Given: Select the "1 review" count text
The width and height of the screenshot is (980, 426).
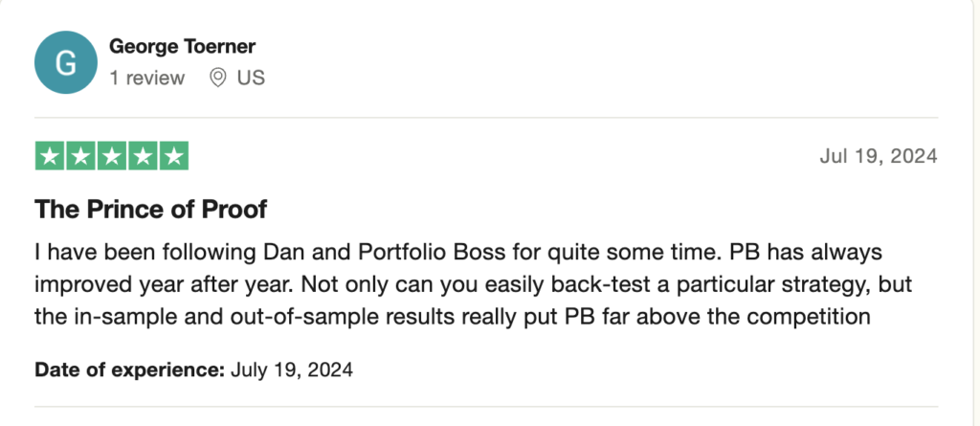Looking at the screenshot, I should (x=146, y=78).
